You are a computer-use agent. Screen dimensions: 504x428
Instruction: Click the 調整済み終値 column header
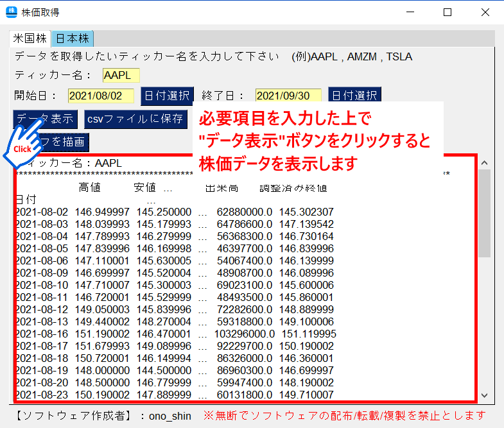[x=293, y=188]
